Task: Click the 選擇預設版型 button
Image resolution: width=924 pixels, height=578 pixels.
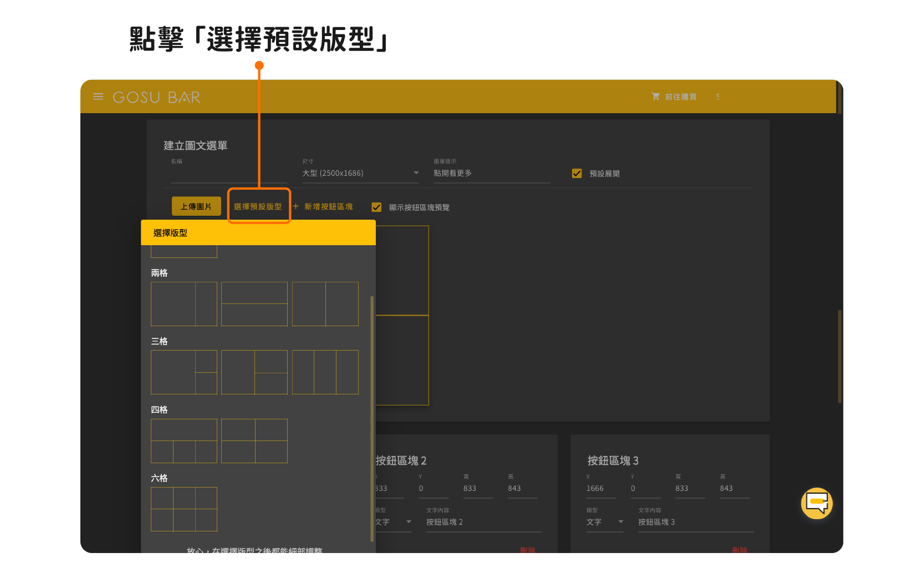Action: point(258,206)
